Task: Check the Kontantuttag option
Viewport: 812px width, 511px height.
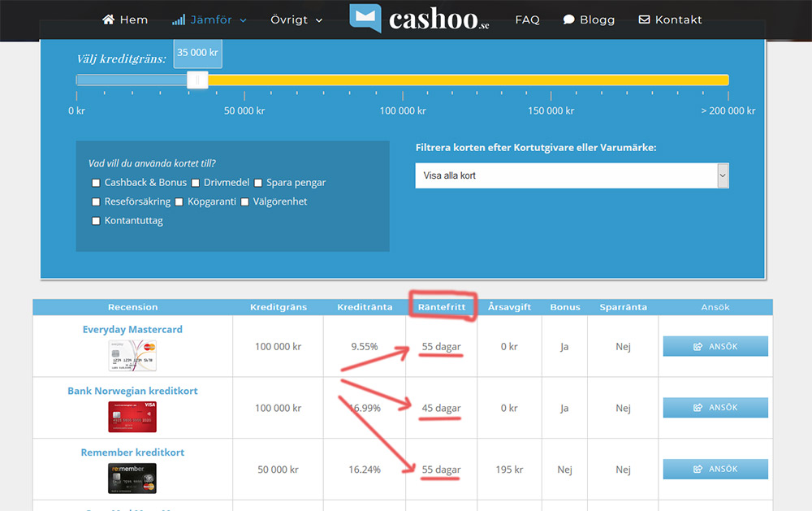Action: (x=97, y=221)
